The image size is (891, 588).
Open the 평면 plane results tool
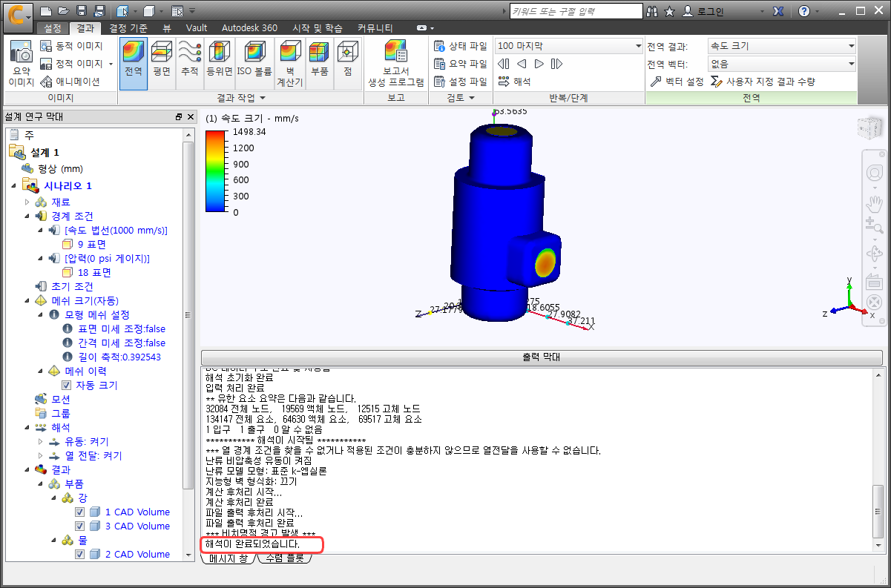pyautogui.click(x=162, y=63)
